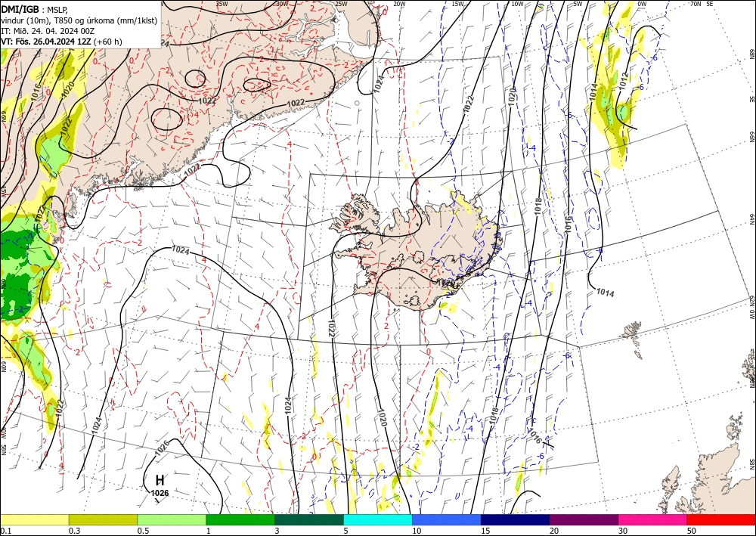Select the 'VT: Fös. 26.04.2024 12Z (+60 h)' line
756x536 pixels.
click(x=62, y=42)
